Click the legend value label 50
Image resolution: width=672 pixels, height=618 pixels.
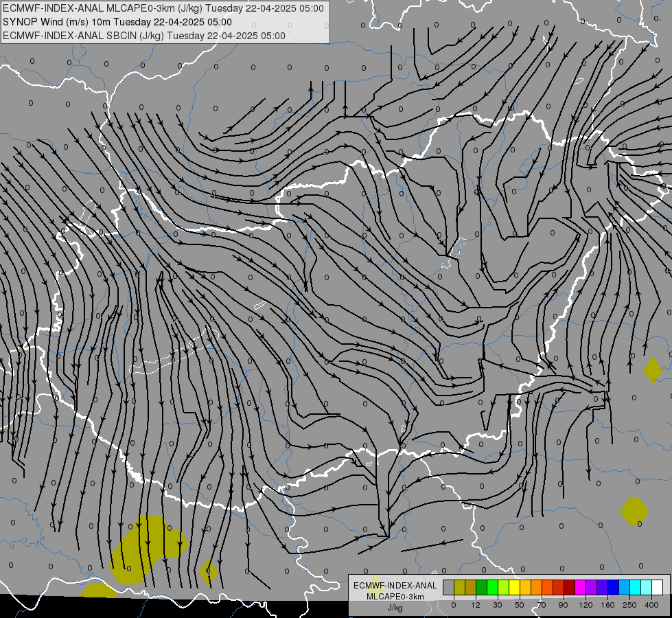(520, 605)
